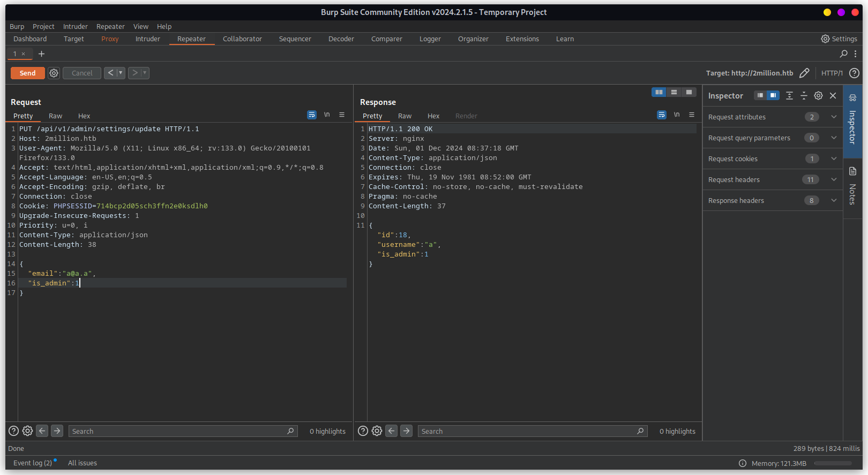Go back to the previous request in history
Viewport: 868px width, 475px height.
point(110,73)
